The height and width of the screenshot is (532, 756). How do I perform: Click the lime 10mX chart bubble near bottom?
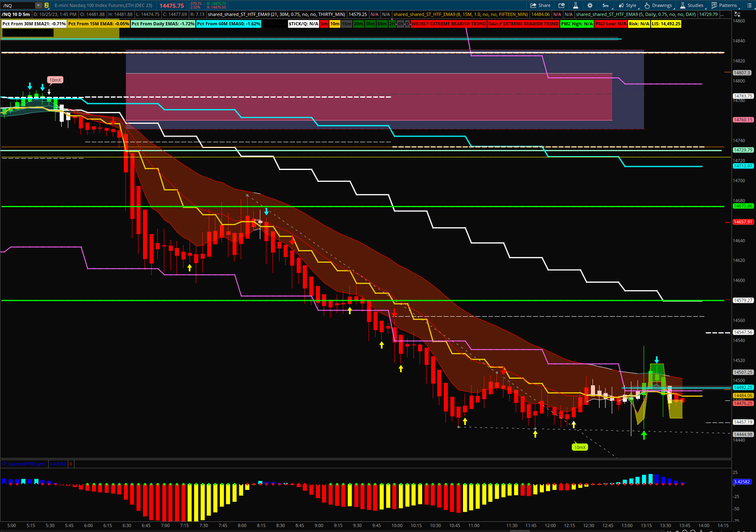click(x=579, y=447)
